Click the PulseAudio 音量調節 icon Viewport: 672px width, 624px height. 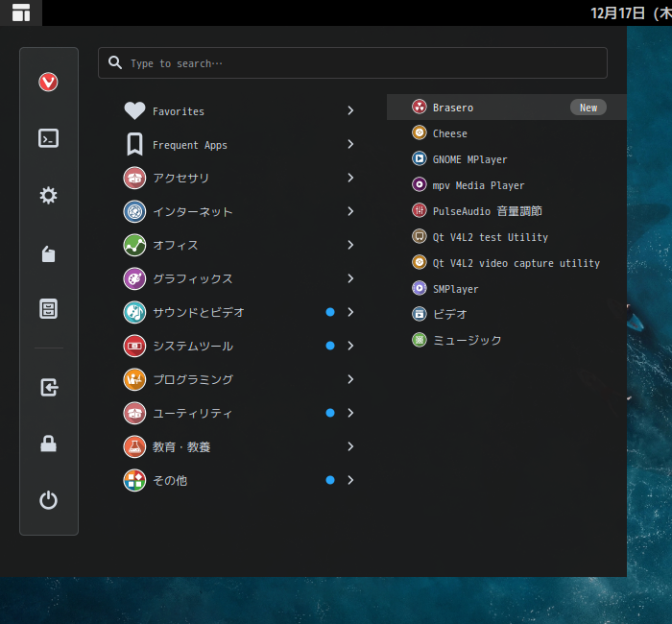point(420,210)
